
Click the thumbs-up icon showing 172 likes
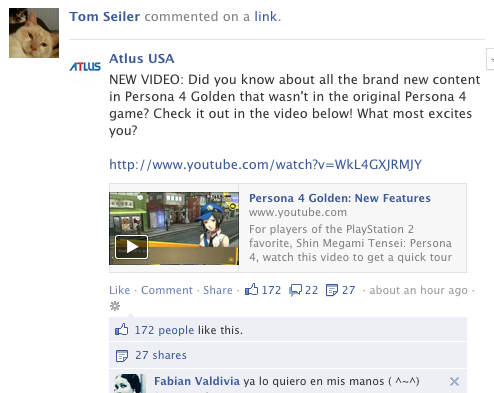[x=251, y=290]
